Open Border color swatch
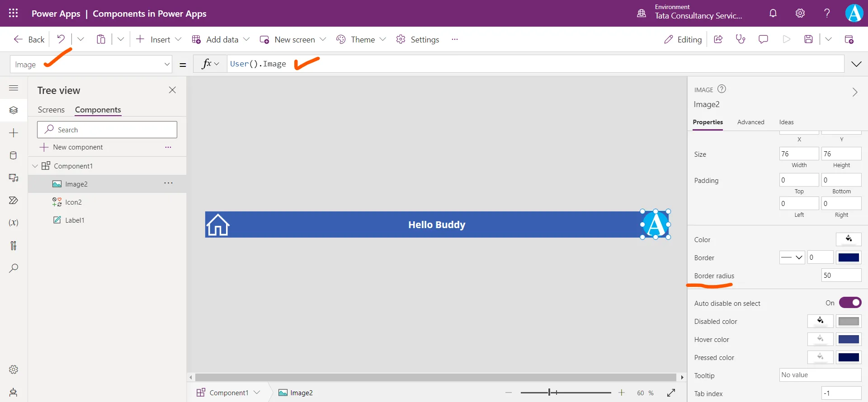This screenshot has width=868, height=402. [849, 257]
